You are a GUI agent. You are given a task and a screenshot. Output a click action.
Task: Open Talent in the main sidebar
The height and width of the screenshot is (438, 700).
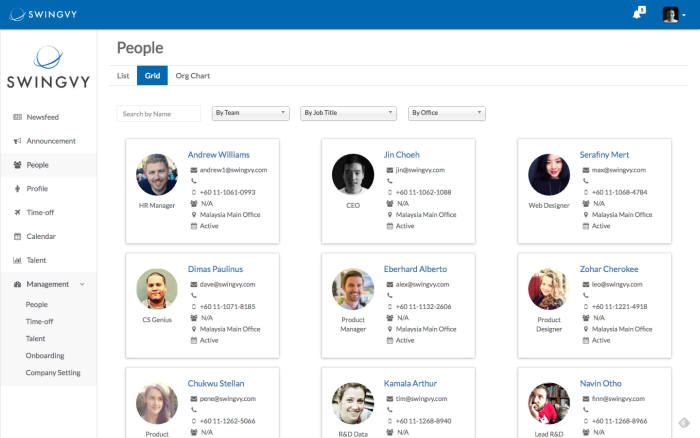(x=36, y=260)
